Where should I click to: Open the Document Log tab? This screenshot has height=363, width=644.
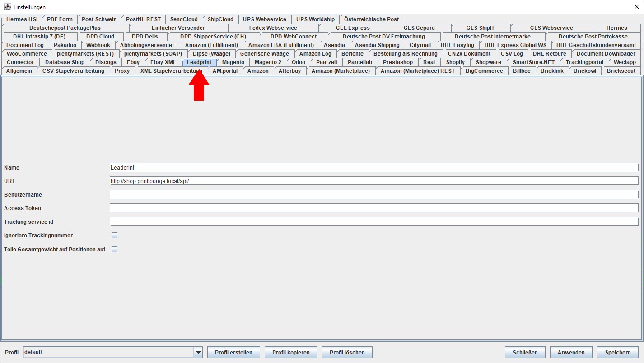[x=25, y=45]
